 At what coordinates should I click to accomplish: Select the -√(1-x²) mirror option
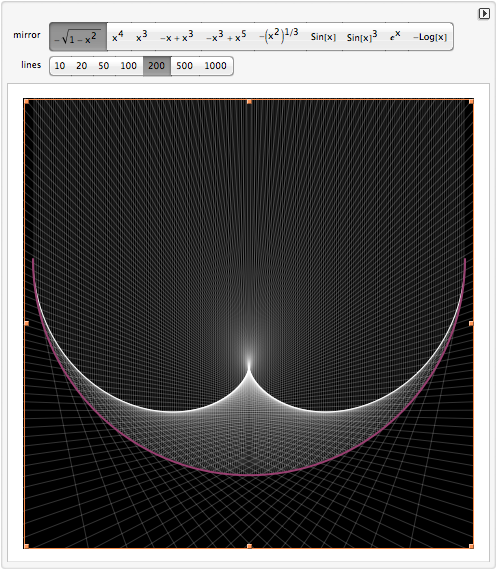click(78, 37)
